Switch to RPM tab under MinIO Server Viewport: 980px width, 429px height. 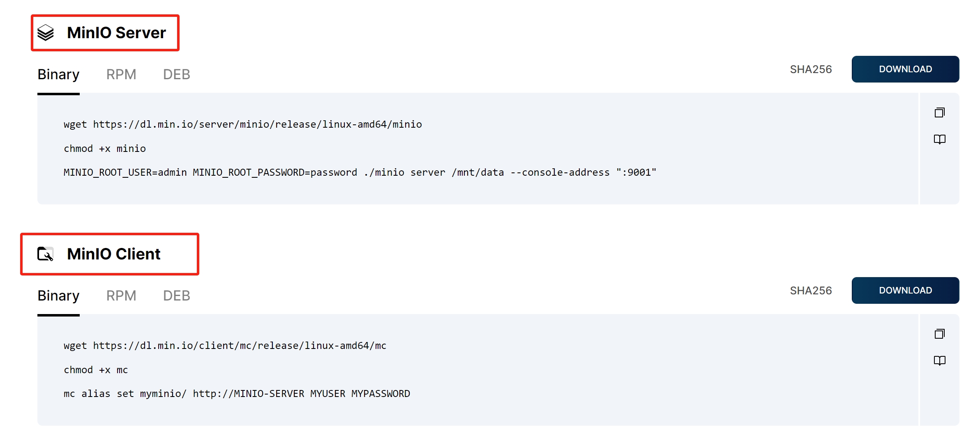tap(121, 74)
